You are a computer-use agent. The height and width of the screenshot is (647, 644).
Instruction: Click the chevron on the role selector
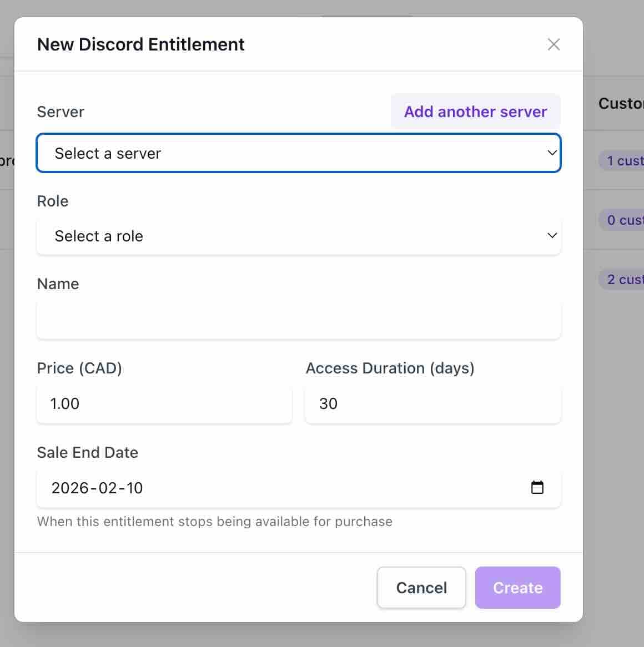[x=552, y=235]
